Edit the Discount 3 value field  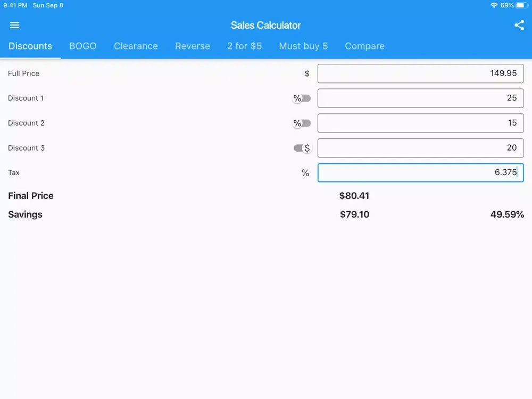(x=420, y=147)
